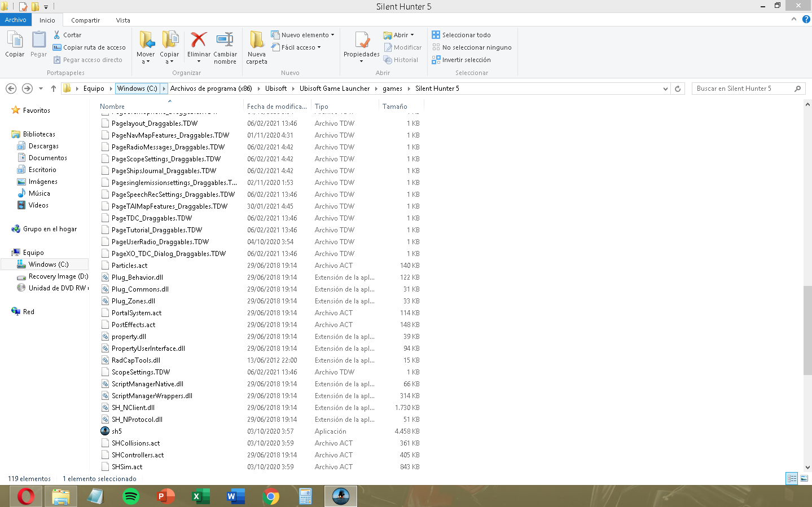
Task: Open Música in the navigation pane
Action: [x=34, y=193]
